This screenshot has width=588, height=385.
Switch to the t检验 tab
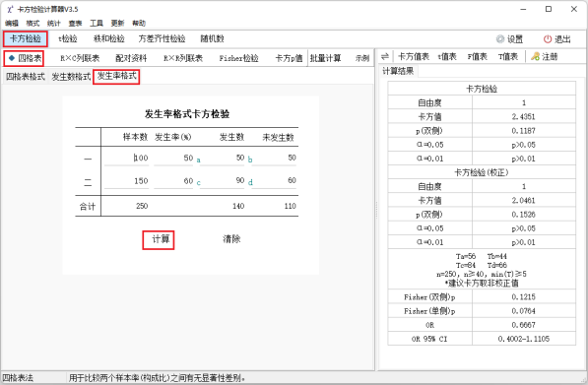(68, 38)
